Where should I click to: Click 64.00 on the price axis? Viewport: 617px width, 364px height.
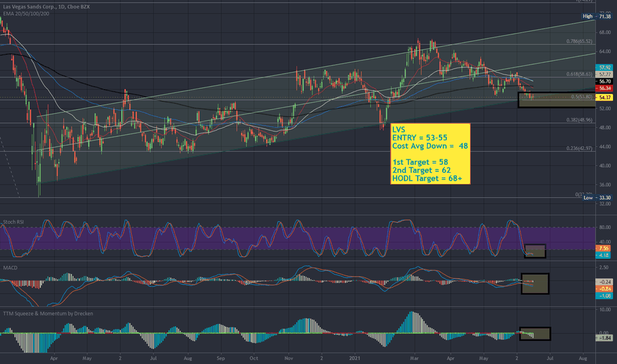[605, 52]
